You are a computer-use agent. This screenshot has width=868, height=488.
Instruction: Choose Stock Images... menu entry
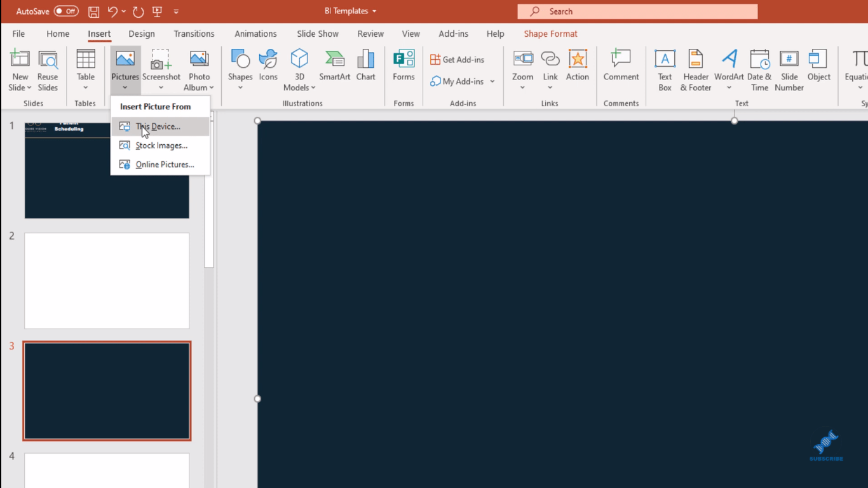(x=160, y=146)
